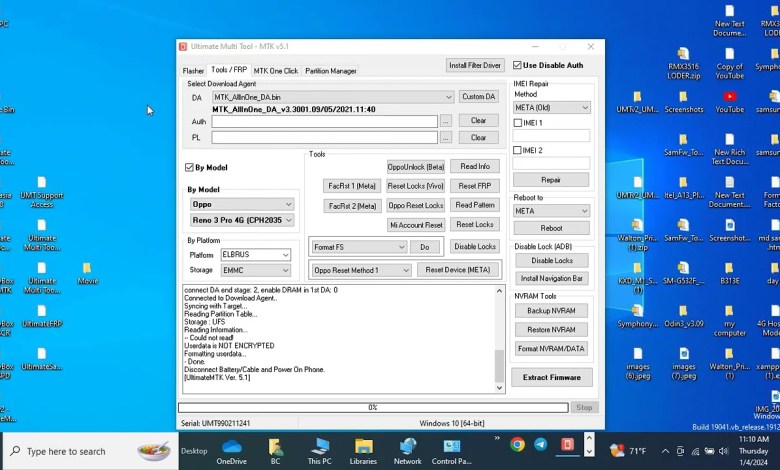Click the volume icon in the system tray
Screen dimensions: 780x470
tap(724, 451)
